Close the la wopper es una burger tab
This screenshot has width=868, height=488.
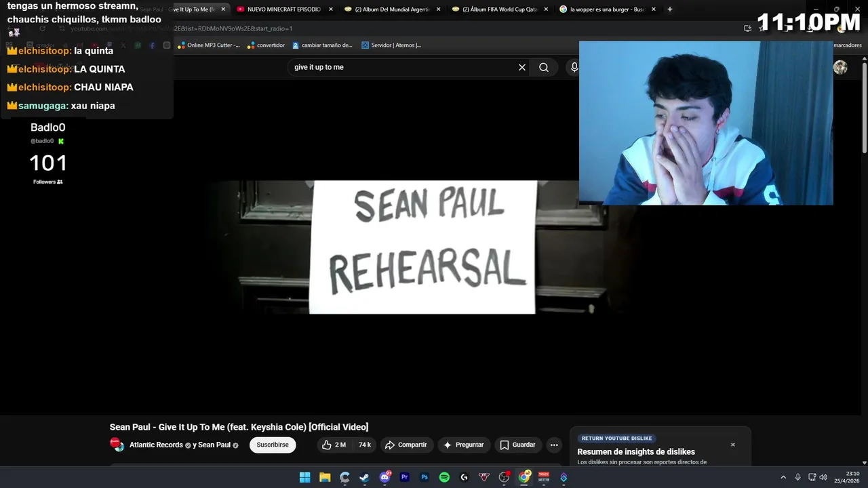[654, 9]
